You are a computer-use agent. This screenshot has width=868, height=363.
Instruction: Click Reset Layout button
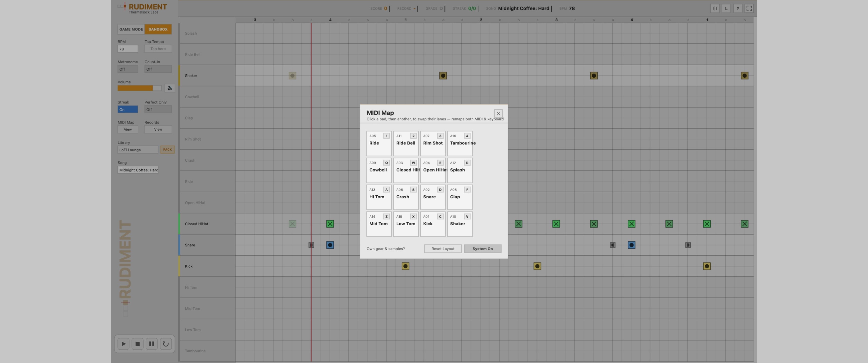pyautogui.click(x=443, y=249)
